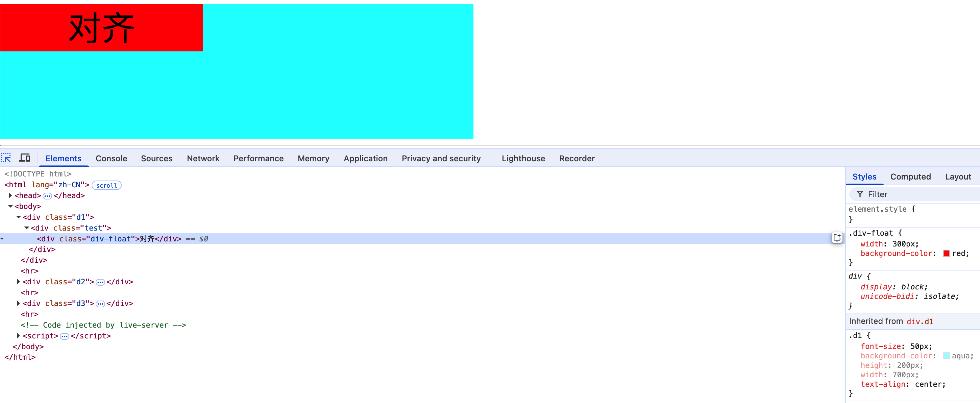
Task: Expand the head element
Action: (11, 196)
